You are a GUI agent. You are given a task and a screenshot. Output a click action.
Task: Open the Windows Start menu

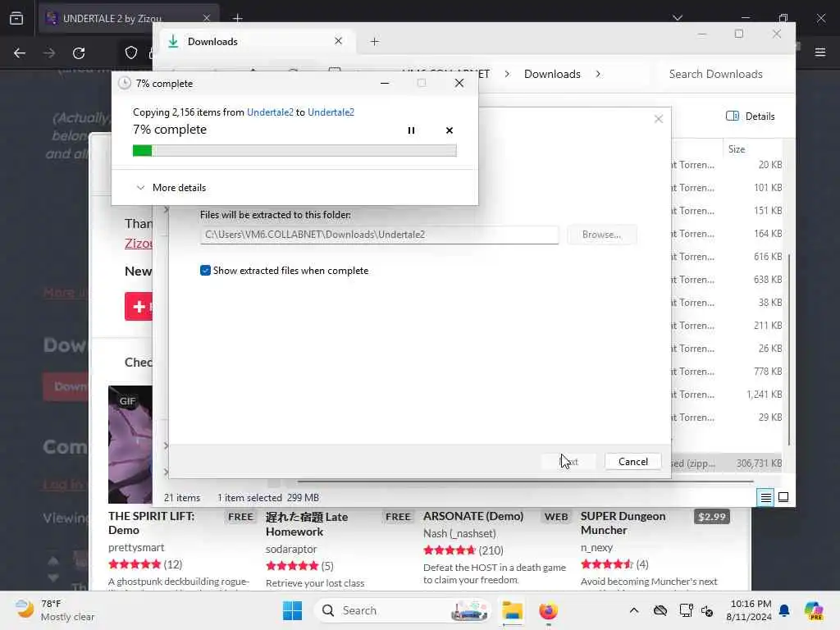point(293,610)
